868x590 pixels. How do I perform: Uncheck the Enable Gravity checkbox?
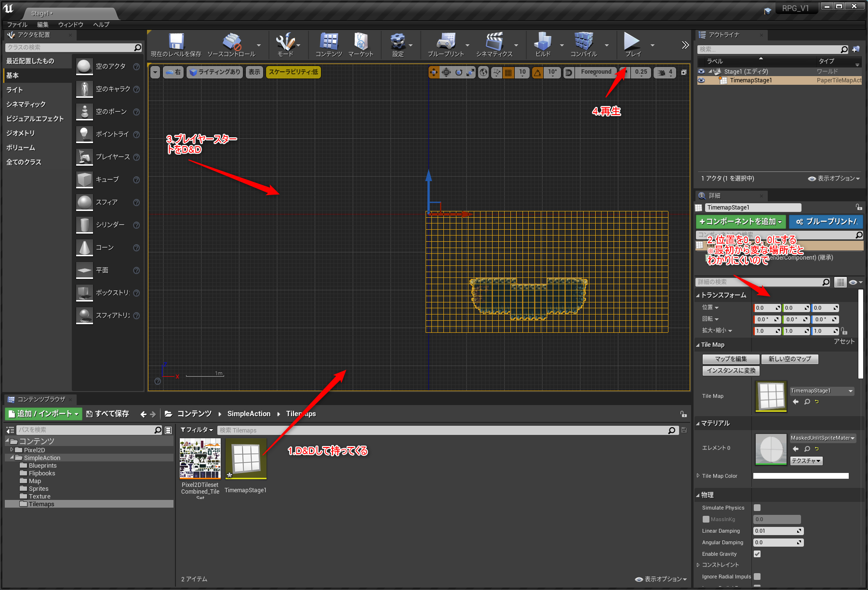pos(757,554)
